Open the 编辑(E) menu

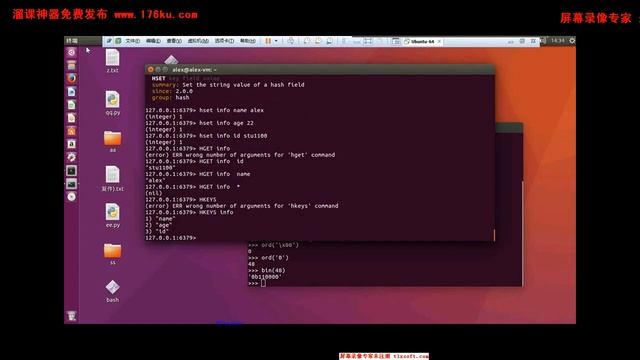[x=153, y=41]
